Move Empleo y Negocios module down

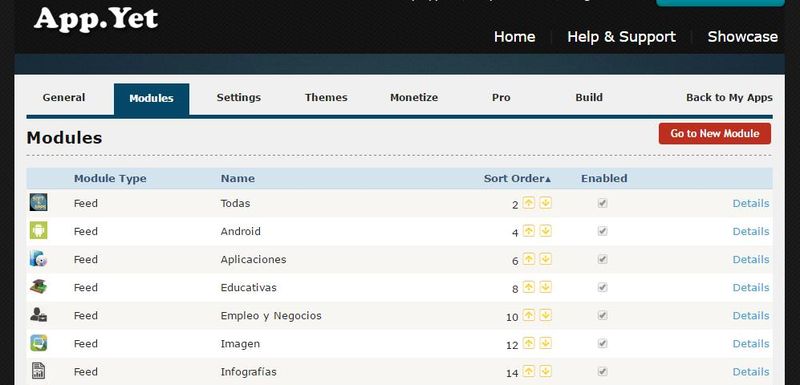point(546,315)
